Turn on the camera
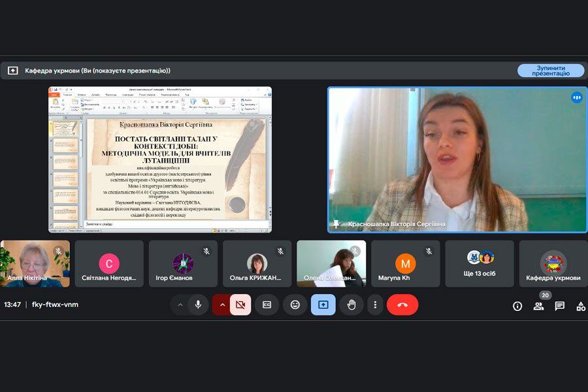This screenshot has height=392, width=588. point(240,304)
